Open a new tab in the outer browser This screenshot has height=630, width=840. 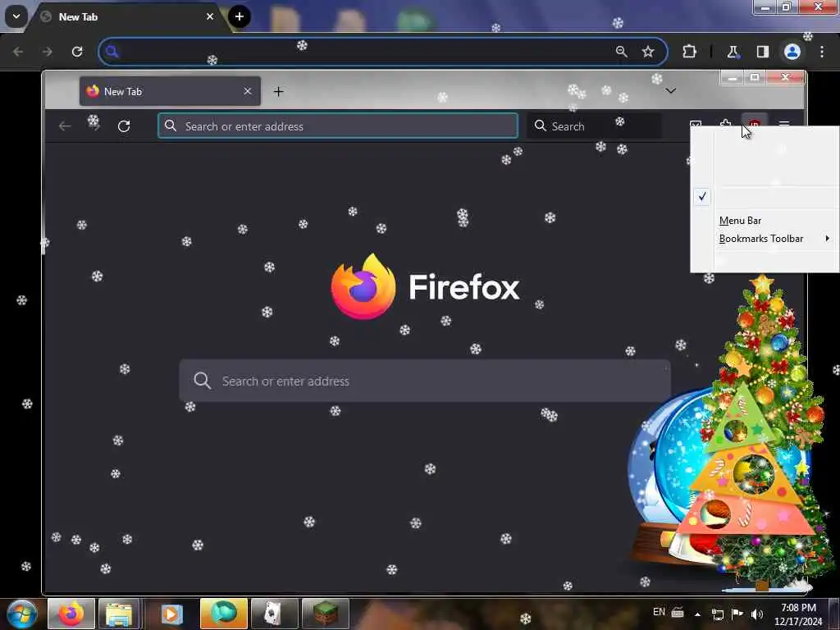(240, 16)
